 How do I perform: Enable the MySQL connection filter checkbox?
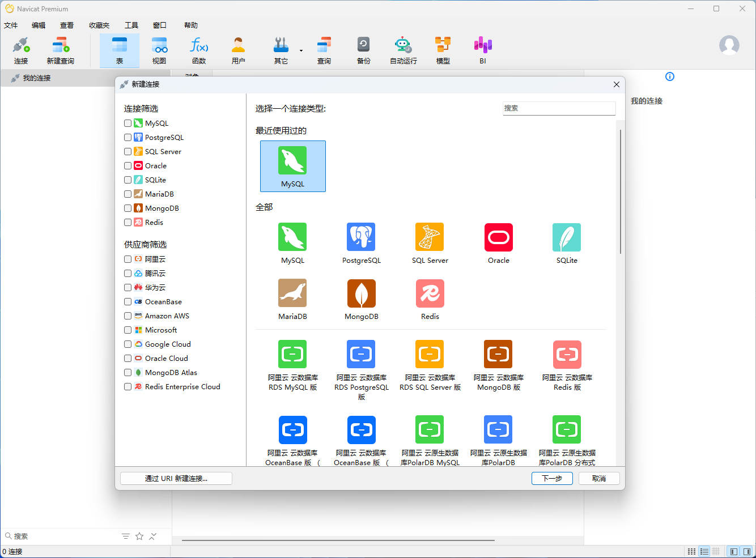tap(128, 123)
